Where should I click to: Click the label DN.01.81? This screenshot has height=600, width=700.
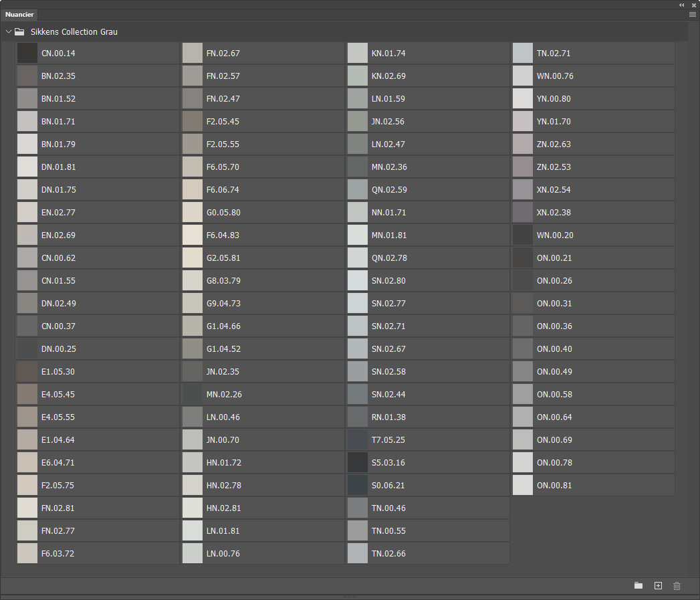[58, 167]
